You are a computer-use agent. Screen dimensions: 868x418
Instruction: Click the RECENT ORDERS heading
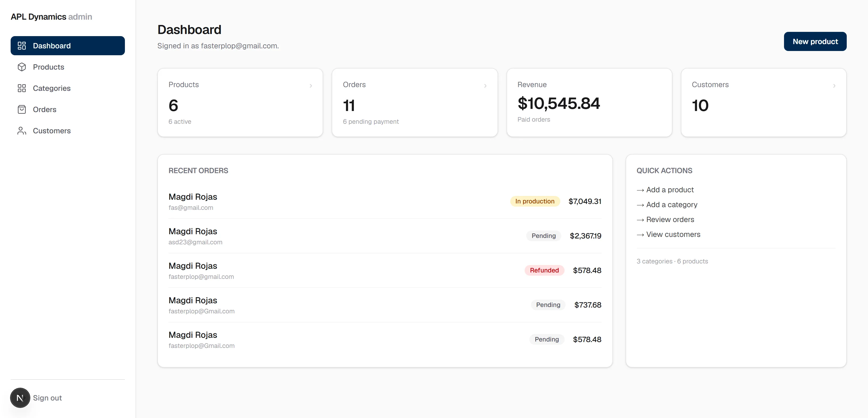[198, 171]
